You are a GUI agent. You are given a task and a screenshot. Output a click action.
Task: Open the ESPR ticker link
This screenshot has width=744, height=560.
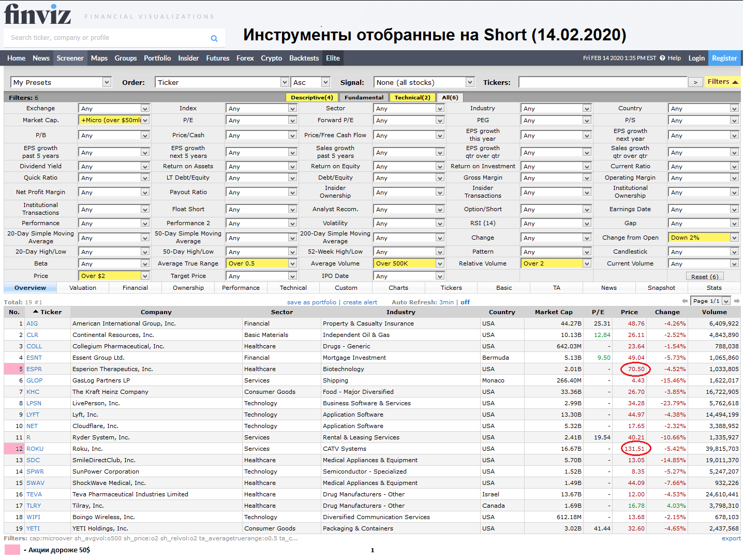[34, 369]
